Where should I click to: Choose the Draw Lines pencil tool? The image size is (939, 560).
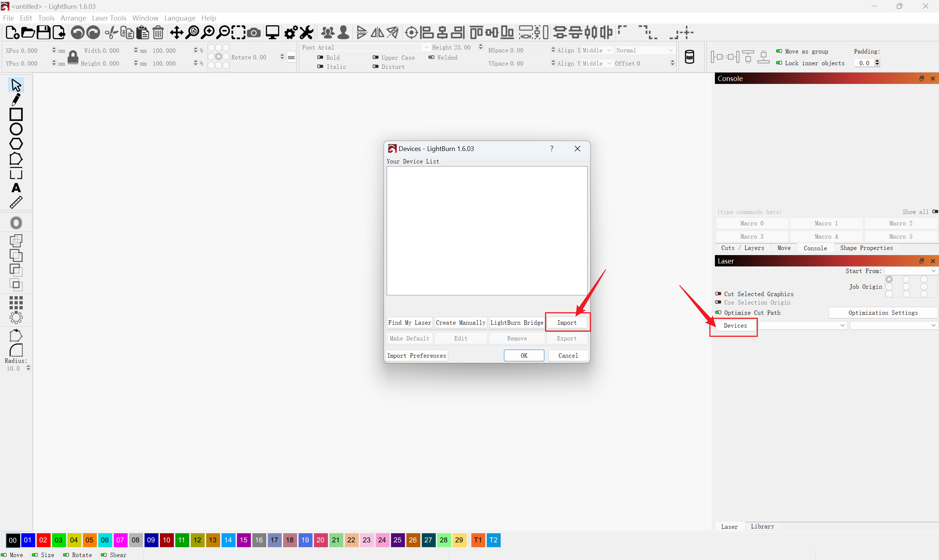16,100
